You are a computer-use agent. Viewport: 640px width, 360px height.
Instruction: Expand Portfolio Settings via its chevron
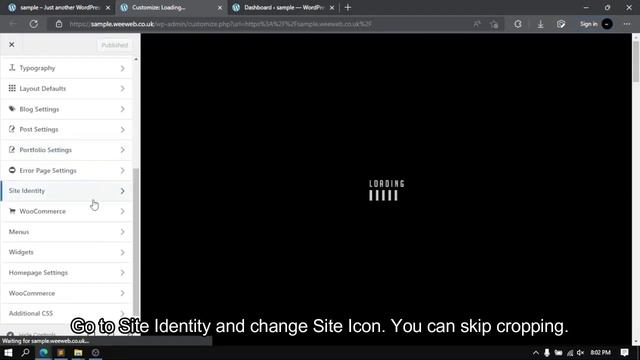[122, 150]
